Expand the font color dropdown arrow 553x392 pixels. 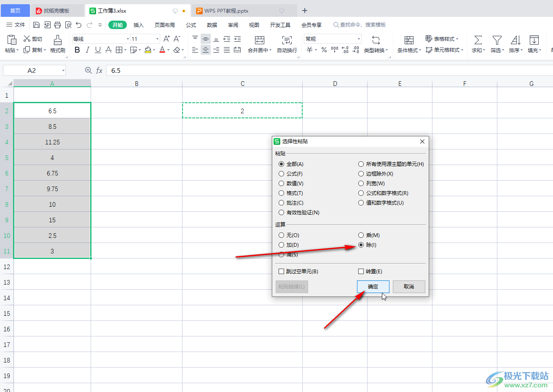tap(168, 50)
